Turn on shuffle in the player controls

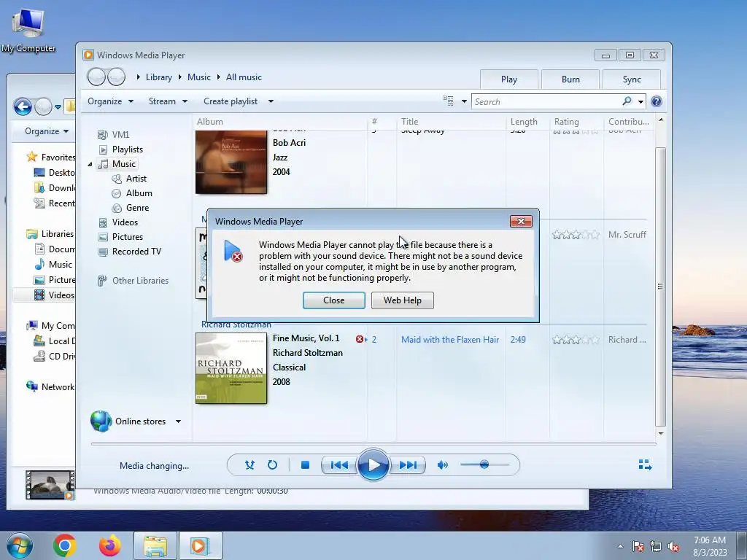[249, 464]
